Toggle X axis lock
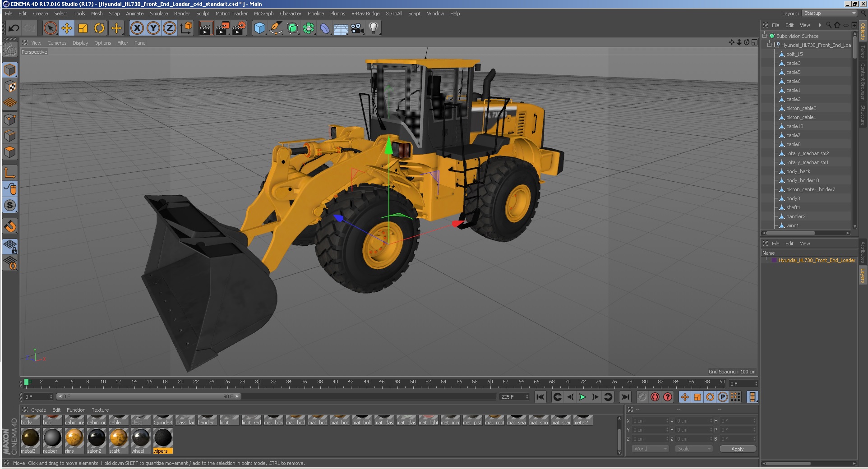 coord(137,28)
